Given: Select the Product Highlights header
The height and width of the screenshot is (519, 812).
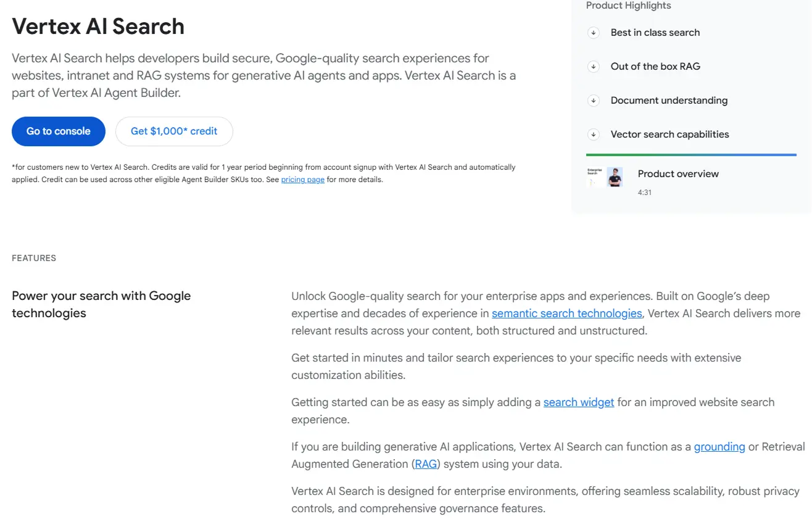Looking at the screenshot, I should point(628,6).
